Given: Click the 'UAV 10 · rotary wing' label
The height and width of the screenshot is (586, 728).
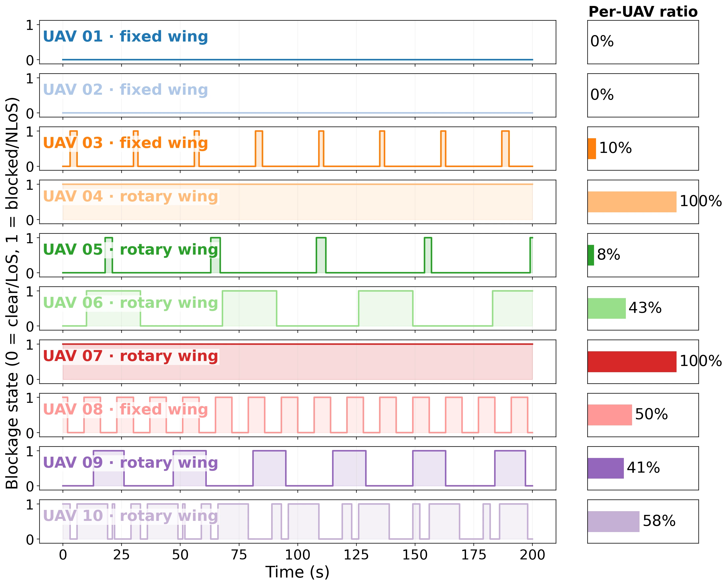Looking at the screenshot, I should [x=130, y=516].
